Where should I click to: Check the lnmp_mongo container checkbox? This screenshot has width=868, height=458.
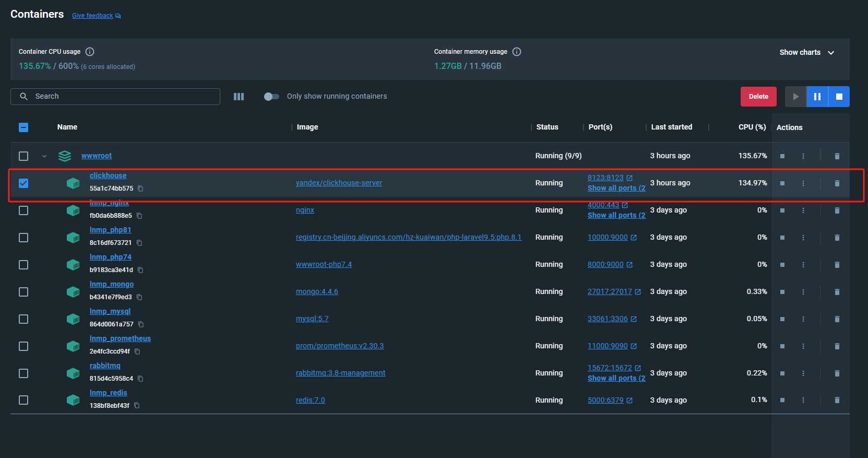tap(23, 292)
